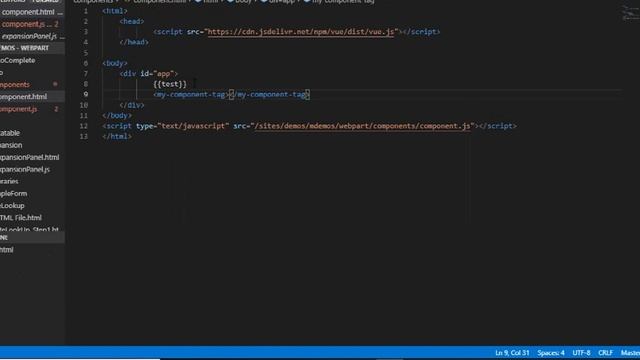The image size is (640, 360).
Task: Click line number 5 in the gutter
Action: 85,53
